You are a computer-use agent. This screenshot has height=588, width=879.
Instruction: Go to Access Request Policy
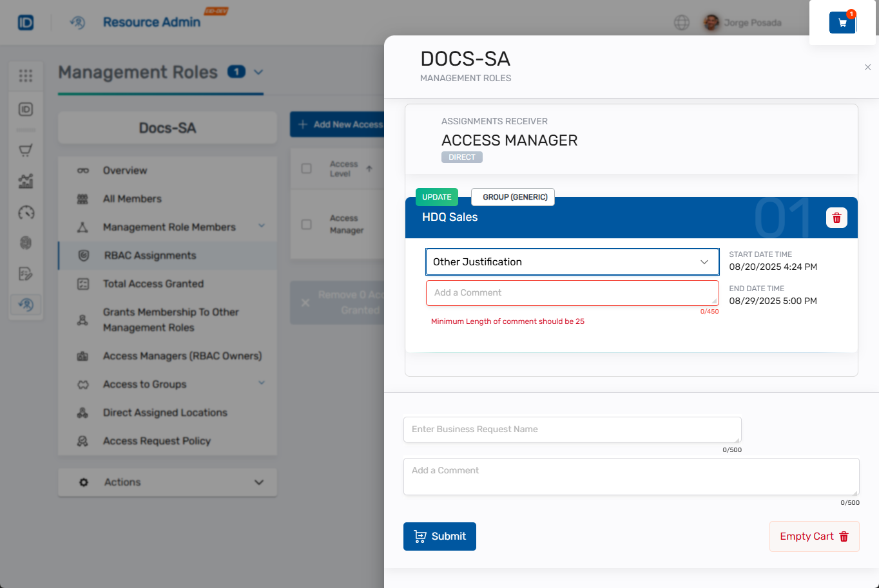click(x=157, y=441)
